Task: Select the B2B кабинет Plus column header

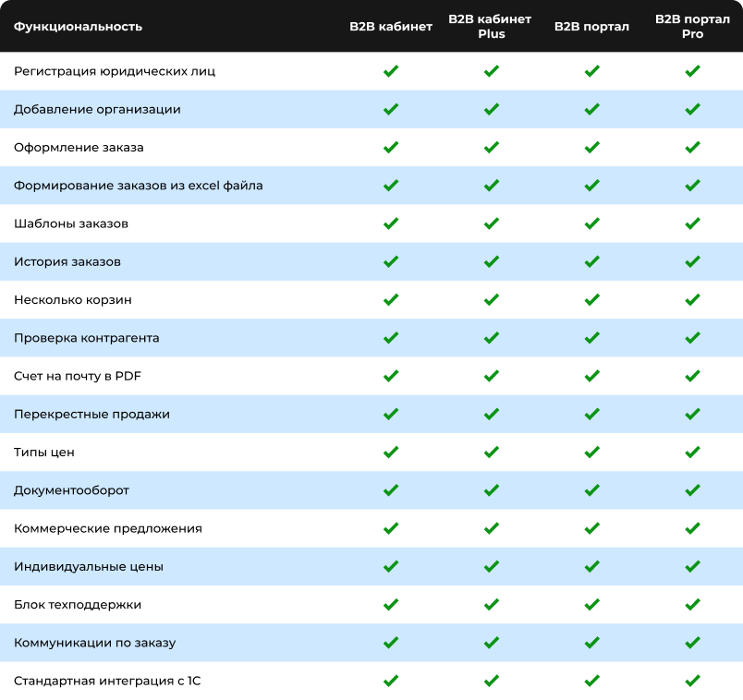Action: pos(491,27)
